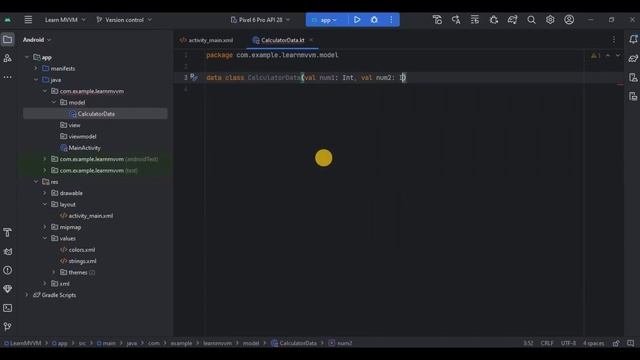
Task: Click the Sync Project with Gradle icon
Action: [512, 20]
